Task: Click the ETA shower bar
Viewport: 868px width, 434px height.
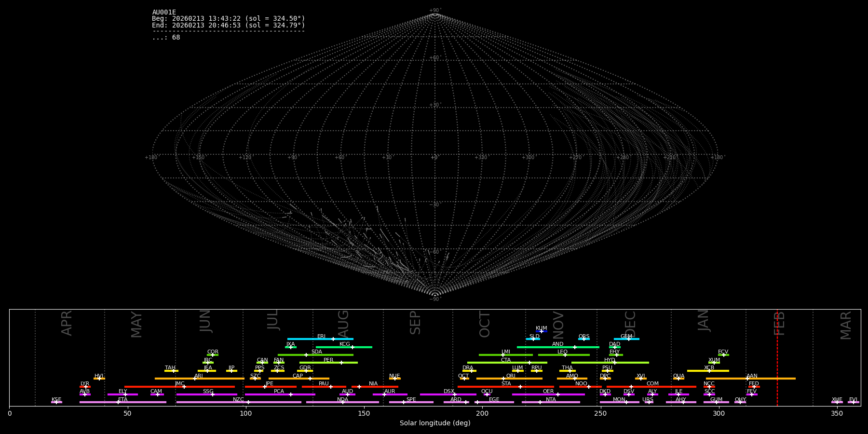Action: (x=123, y=402)
